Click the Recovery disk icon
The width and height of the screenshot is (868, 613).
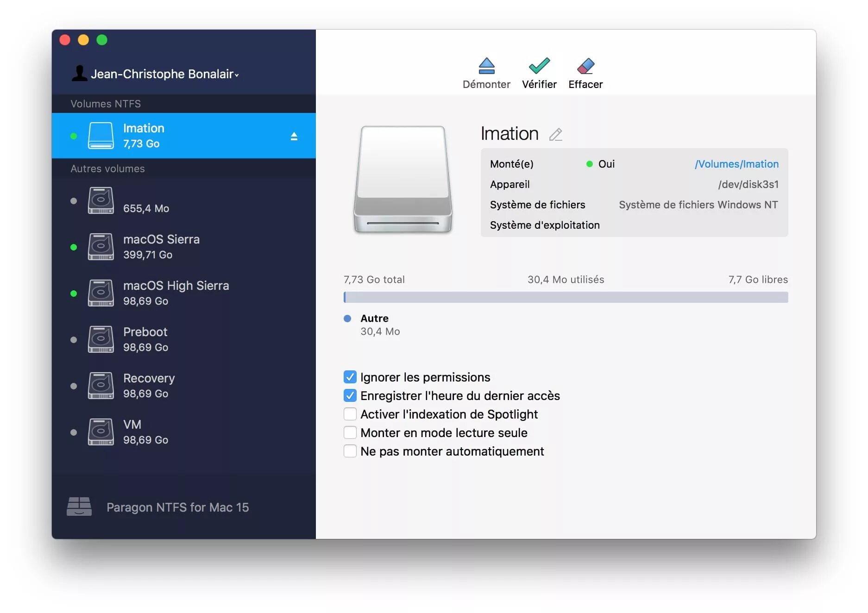point(101,386)
